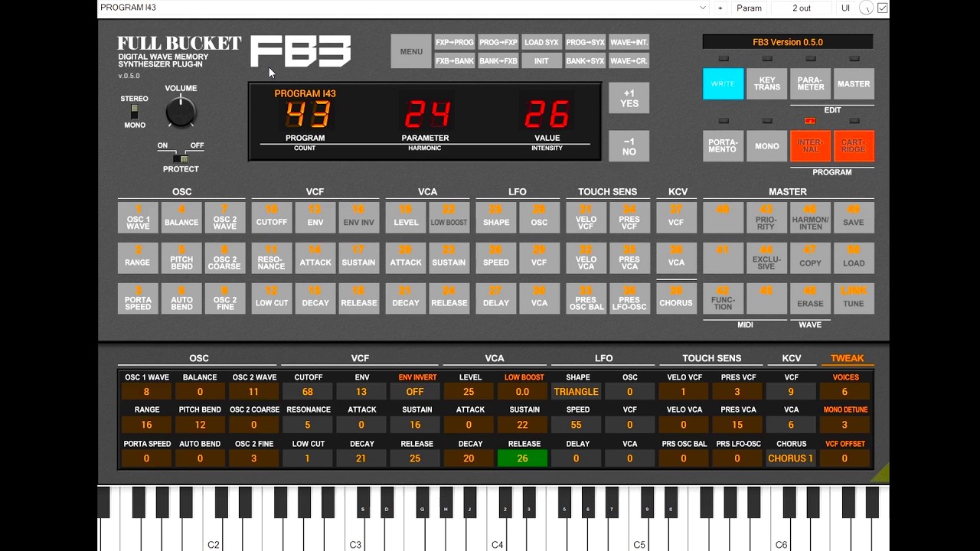Select parameter 11 RESONANCE
This screenshot has width=980, height=551.
pyautogui.click(x=272, y=258)
